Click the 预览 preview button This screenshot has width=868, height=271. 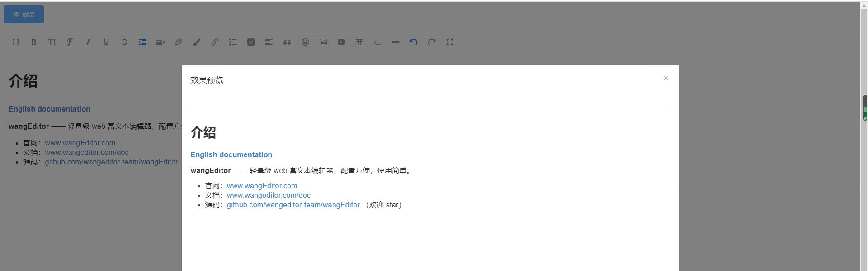point(24,14)
